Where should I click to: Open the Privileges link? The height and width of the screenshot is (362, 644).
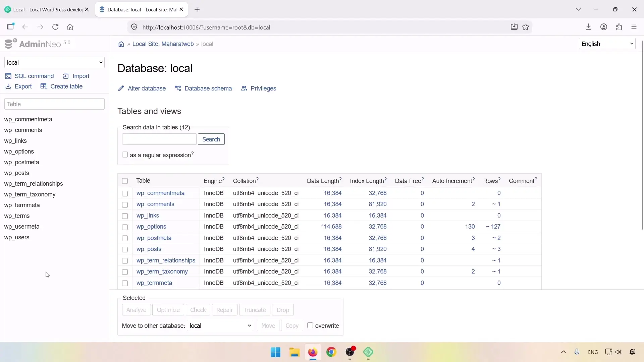click(259, 88)
